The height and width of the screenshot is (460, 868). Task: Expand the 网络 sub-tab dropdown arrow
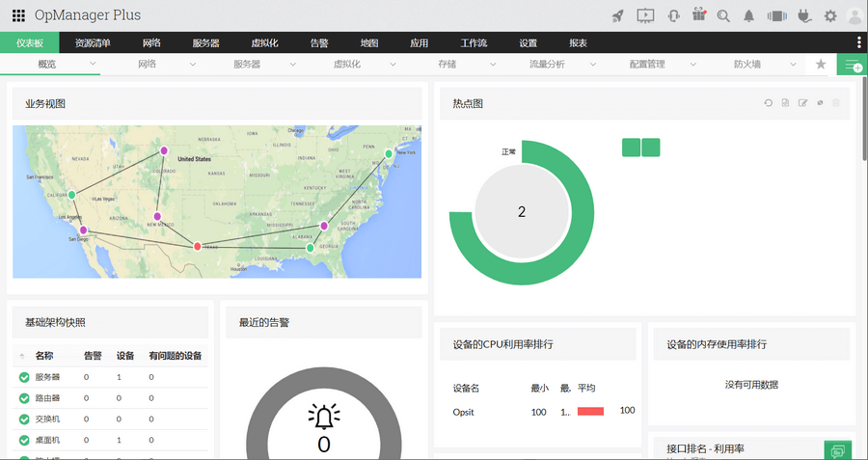pos(193,65)
